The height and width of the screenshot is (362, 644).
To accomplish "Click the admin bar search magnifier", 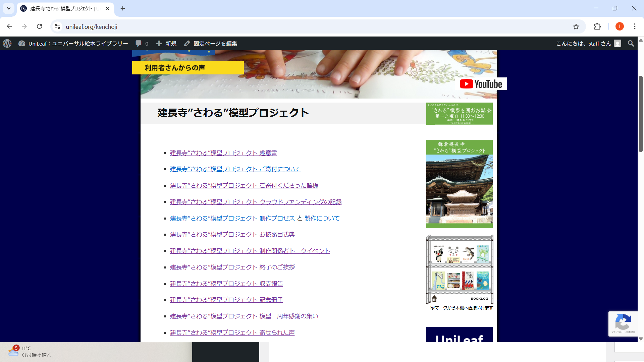I will (631, 44).
